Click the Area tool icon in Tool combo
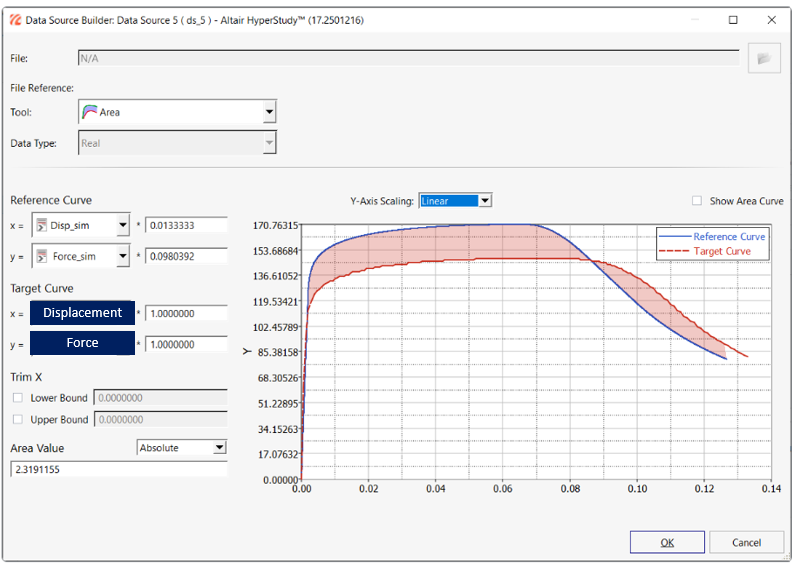Screen dimensions: 792x563 point(89,112)
